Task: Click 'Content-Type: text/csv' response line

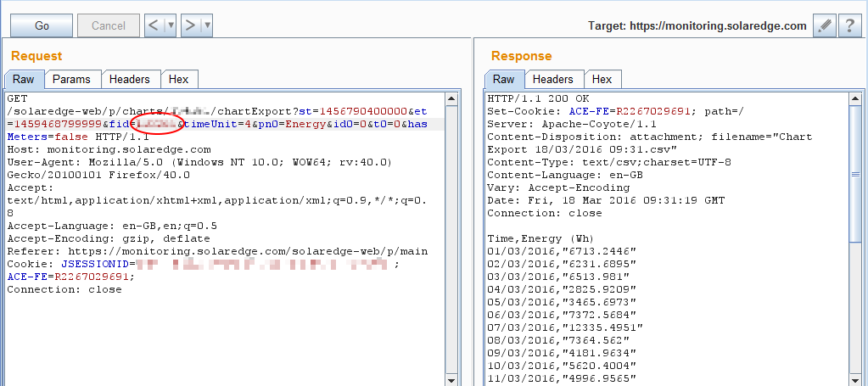Action: click(x=609, y=162)
